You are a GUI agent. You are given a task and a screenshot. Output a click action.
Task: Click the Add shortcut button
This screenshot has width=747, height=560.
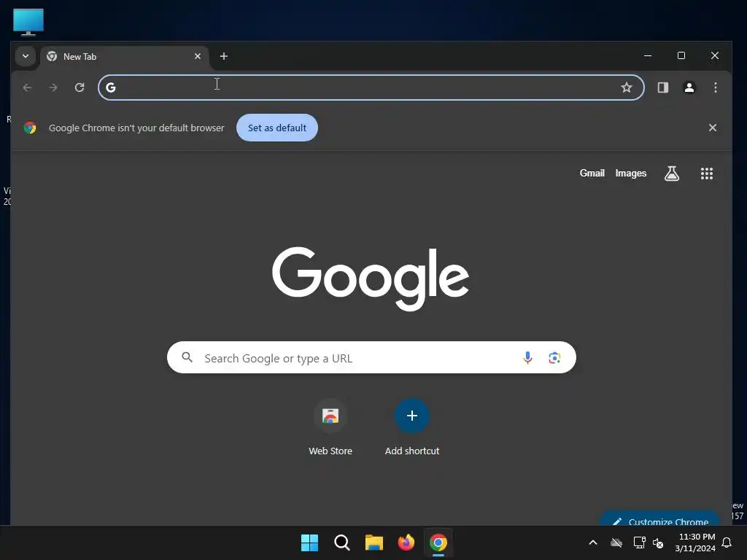pos(411,416)
